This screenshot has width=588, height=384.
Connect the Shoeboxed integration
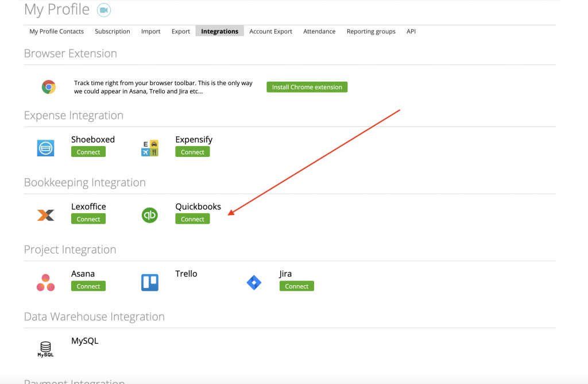(88, 152)
